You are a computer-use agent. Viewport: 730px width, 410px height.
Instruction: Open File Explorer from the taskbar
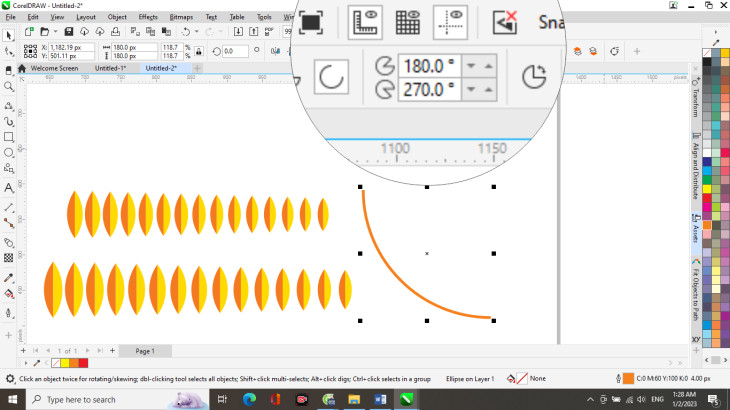pos(354,399)
